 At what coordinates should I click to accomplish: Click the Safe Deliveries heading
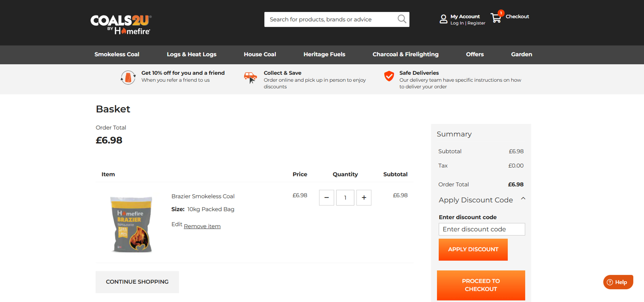[419, 73]
